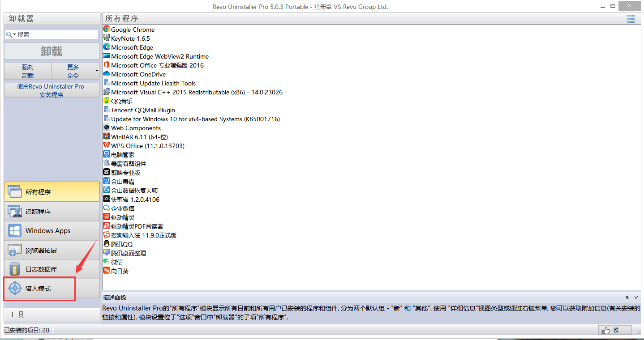The image size is (644, 340).
Task: Click the Google Chrome icon in program list
Action: tap(107, 29)
